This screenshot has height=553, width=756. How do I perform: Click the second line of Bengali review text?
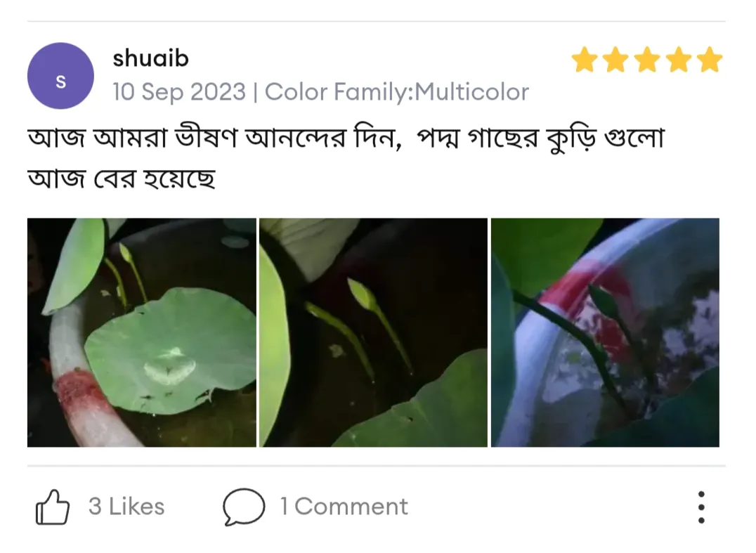[122, 178]
